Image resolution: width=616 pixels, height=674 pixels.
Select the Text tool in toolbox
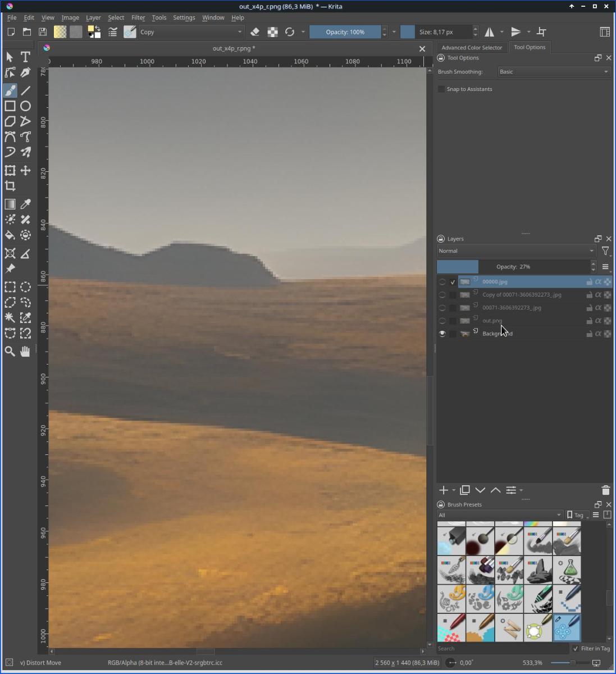click(25, 57)
